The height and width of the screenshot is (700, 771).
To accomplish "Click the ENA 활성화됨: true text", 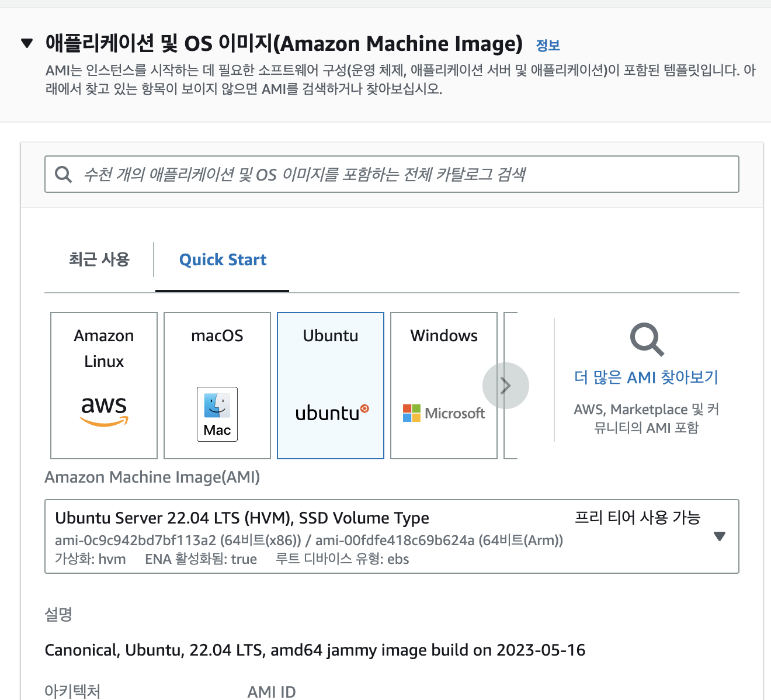I will pyautogui.click(x=201, y=559).
